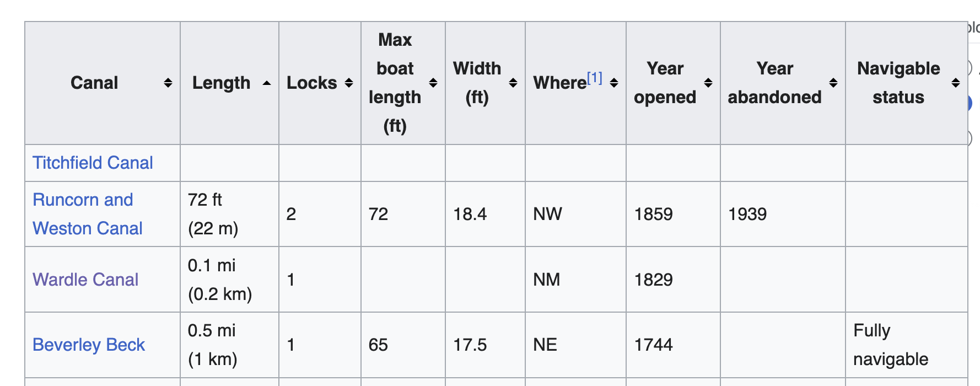The height and width of the screenshot is (386, 980).
Task: Sort by Year abandoned arrow icon
Action: click(x=833, y=83)
